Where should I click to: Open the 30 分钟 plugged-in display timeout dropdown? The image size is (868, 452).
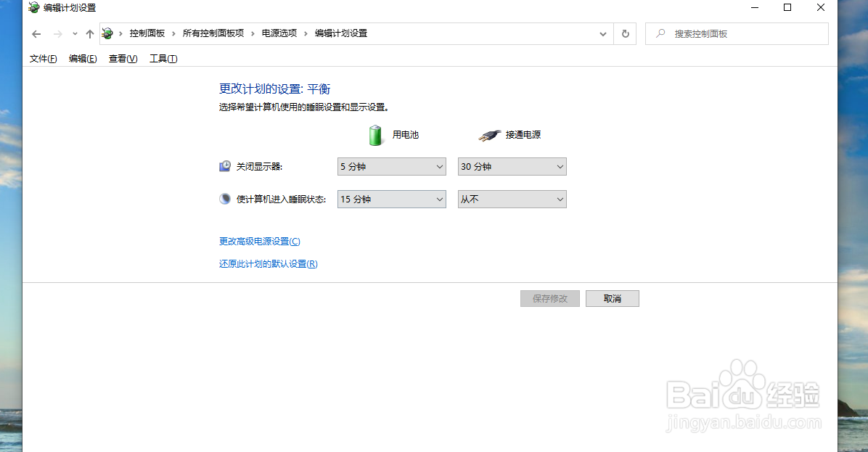tap(512, 166)
